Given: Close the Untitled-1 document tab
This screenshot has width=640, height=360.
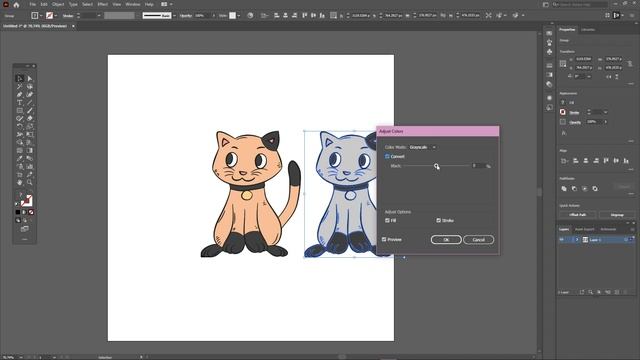Looking at the screenshot, I should (x=73, y=26).
